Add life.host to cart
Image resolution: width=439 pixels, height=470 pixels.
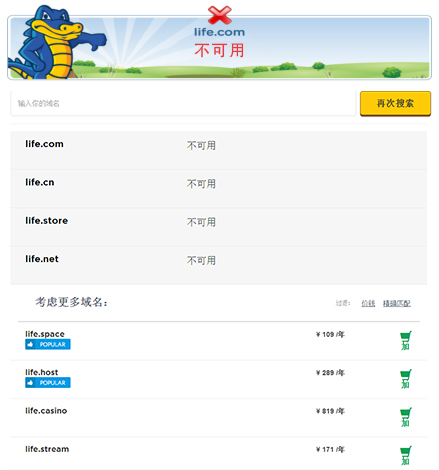(406, 379)
